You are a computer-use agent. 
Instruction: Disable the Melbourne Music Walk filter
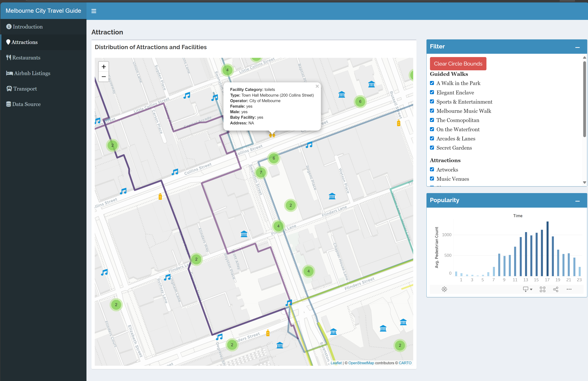pos(432,111)
